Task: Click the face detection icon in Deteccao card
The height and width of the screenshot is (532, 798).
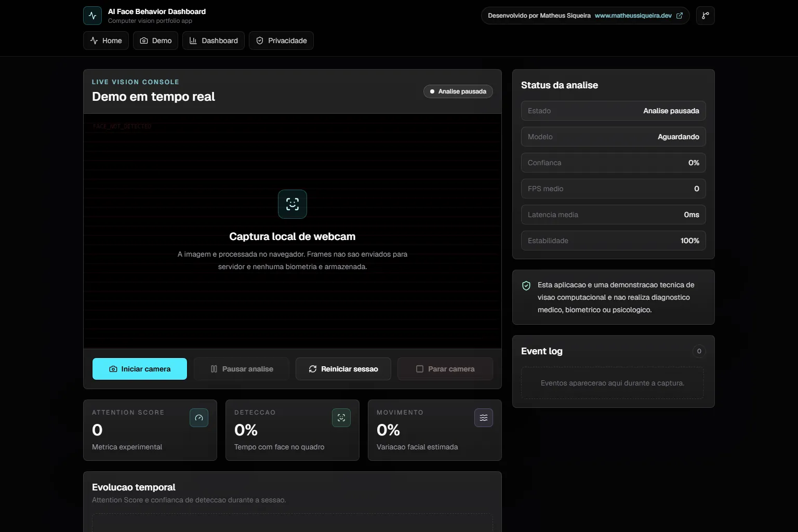Action: tap(341, 418)
